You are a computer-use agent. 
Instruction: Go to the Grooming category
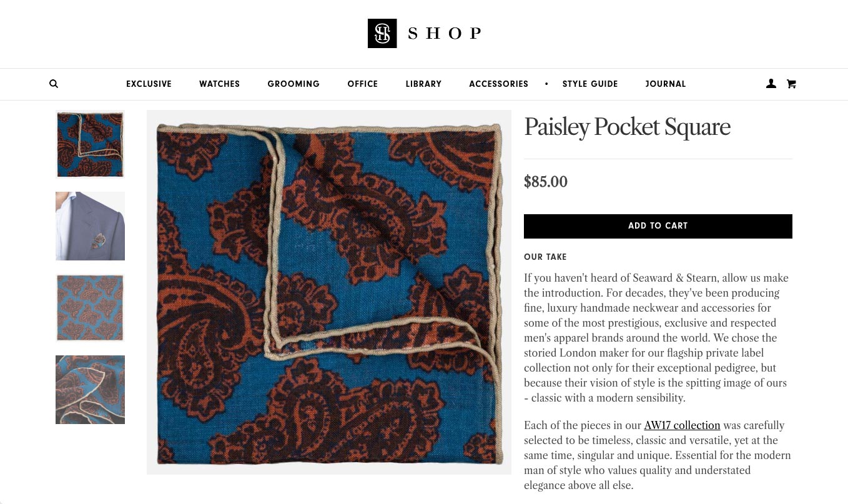click(x=293, y=84)
